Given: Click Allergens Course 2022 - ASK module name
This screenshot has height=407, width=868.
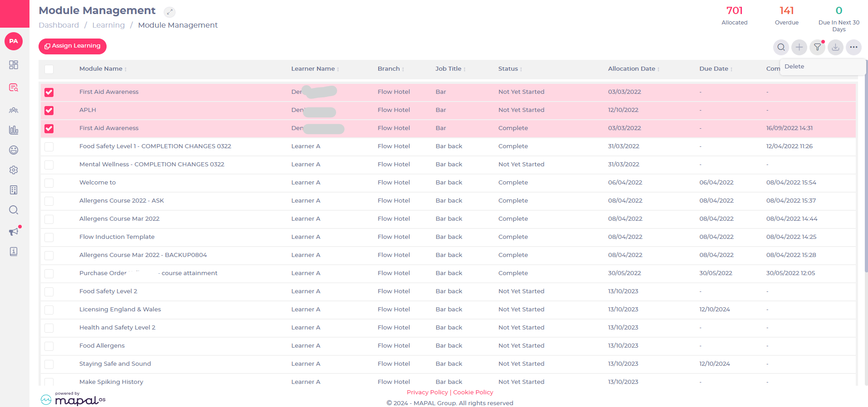Looking at the screenshot, I should 122,201.
